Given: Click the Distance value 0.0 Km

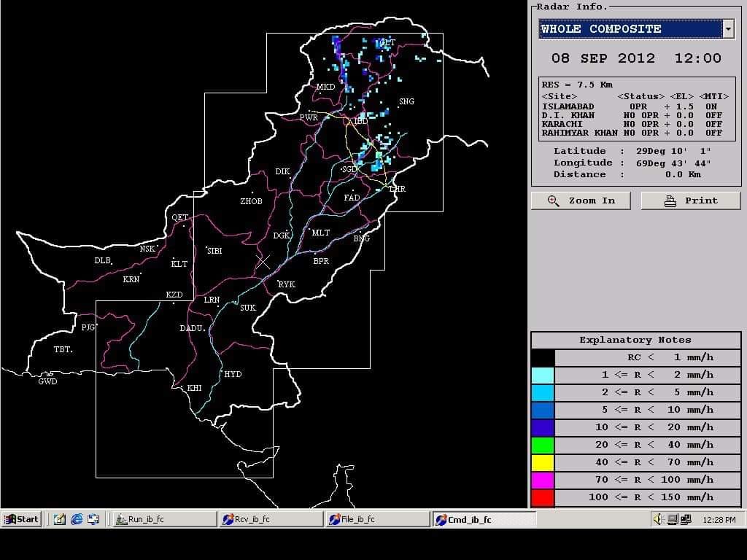Looking at the screenshot, I should (683, 175).
